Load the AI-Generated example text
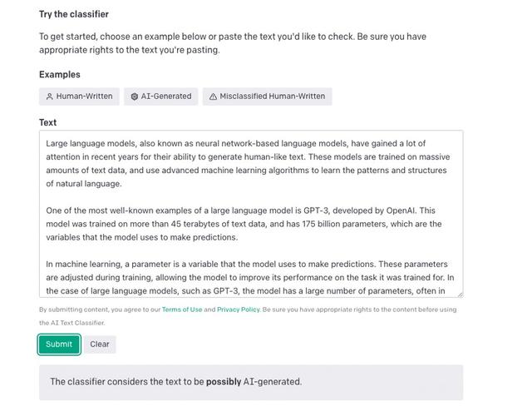The height and width of the screenshot is (411, 532). pyautogui.click(x=160, y=97)
